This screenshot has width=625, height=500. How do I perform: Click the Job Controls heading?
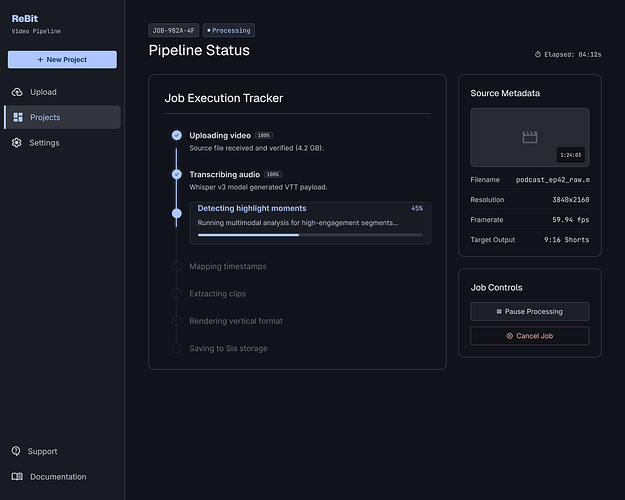[496, 287]
